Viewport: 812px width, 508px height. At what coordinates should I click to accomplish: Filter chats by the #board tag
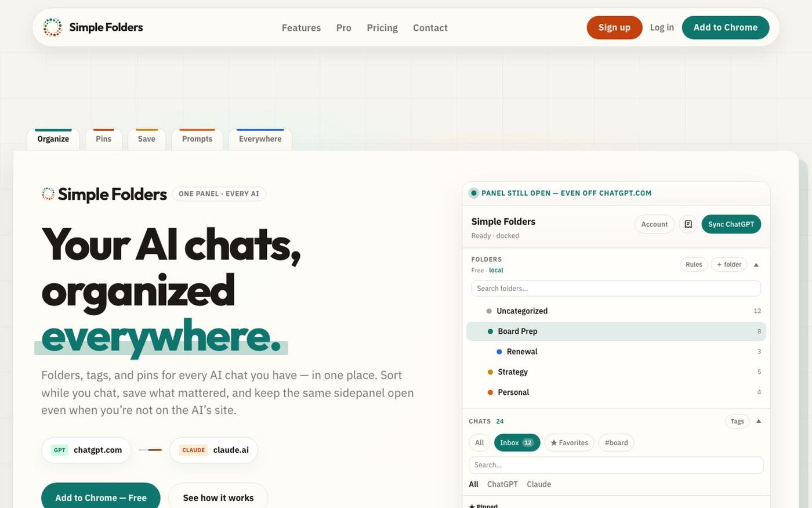(616, 443)
